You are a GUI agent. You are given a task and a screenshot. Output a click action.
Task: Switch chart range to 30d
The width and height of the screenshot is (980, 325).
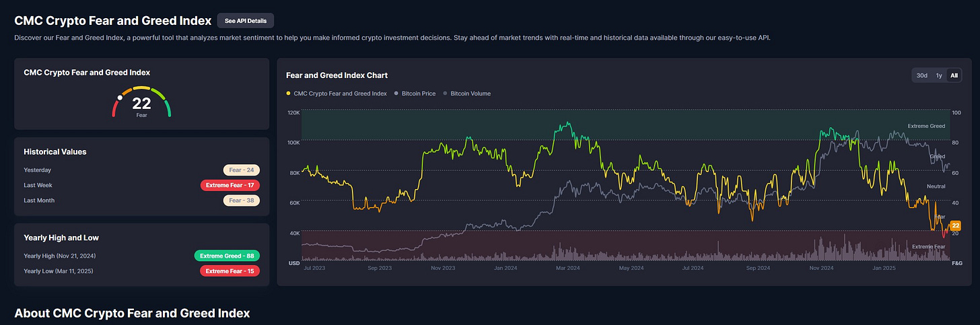pyautogui.click(x=921, y=75)
